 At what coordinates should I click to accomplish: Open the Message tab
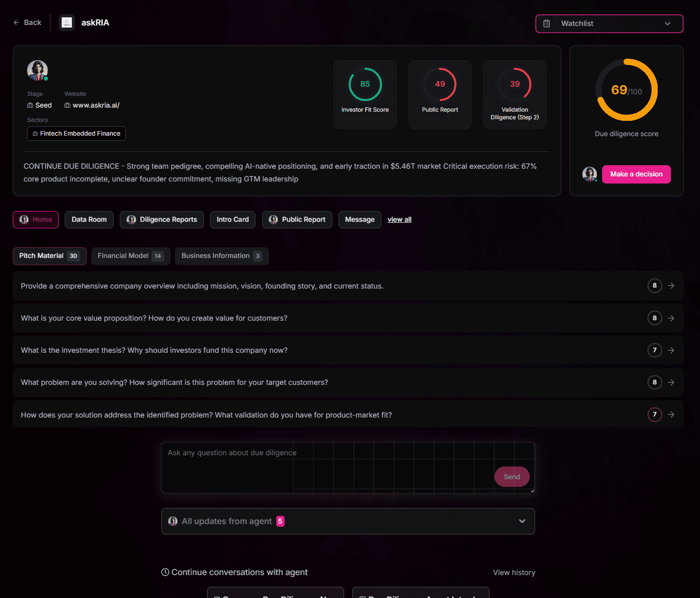(x=359, y=219)
